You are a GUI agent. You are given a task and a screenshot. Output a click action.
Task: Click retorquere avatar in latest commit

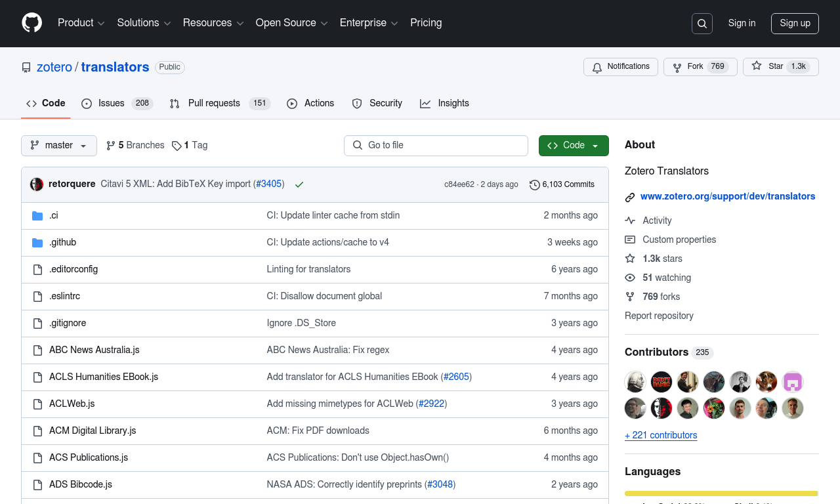(37, 184)
